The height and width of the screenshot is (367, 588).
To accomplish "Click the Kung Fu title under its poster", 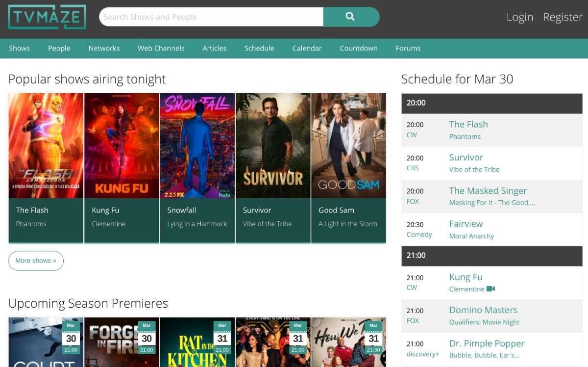I will (105, 210).
